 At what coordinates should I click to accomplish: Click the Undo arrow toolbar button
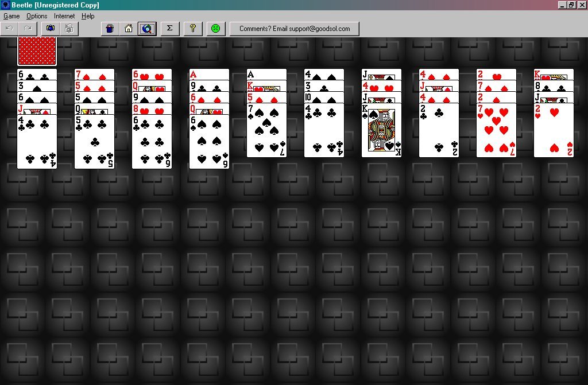pyautogui.click(x=9, y=28)
